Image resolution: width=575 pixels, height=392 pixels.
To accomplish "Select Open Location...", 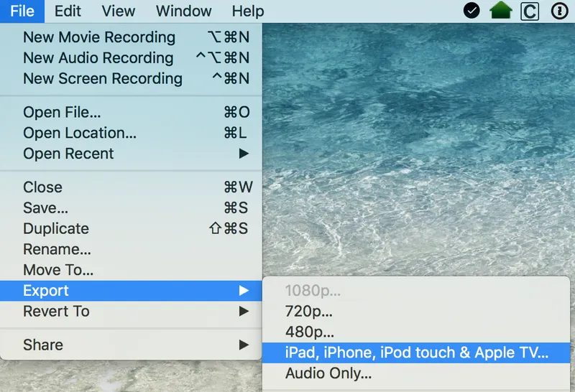I will tap(131, 133).
